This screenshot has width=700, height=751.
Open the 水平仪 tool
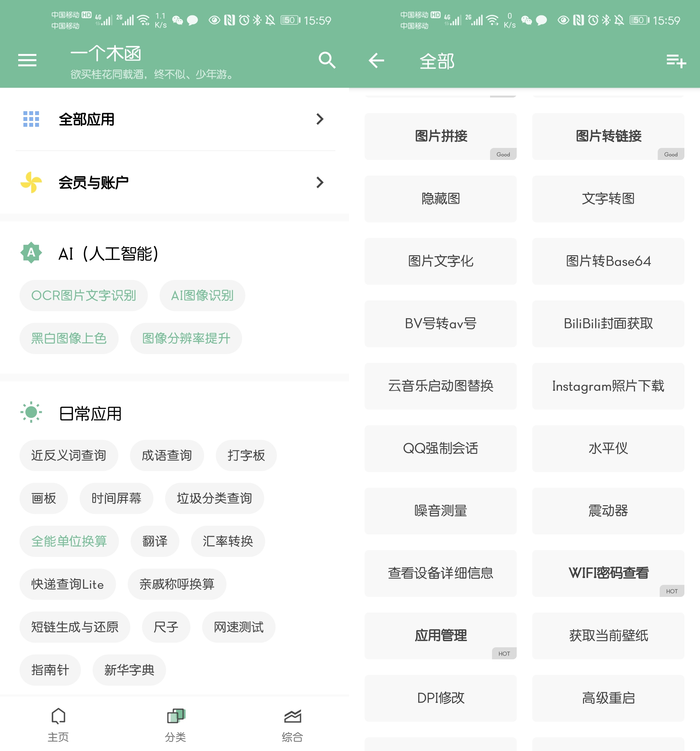(x=608, y=449)
